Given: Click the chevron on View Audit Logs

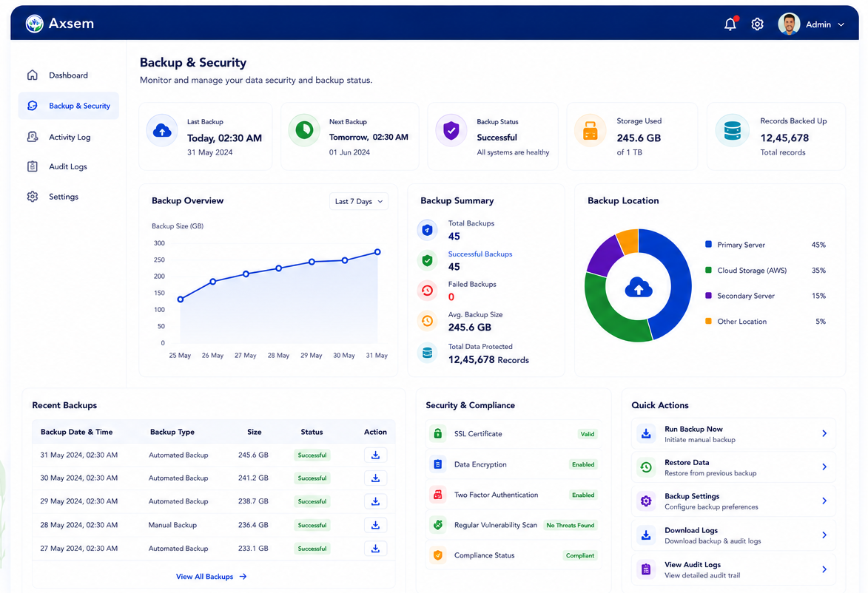Looking at the screenshot, I should point(824,570).
